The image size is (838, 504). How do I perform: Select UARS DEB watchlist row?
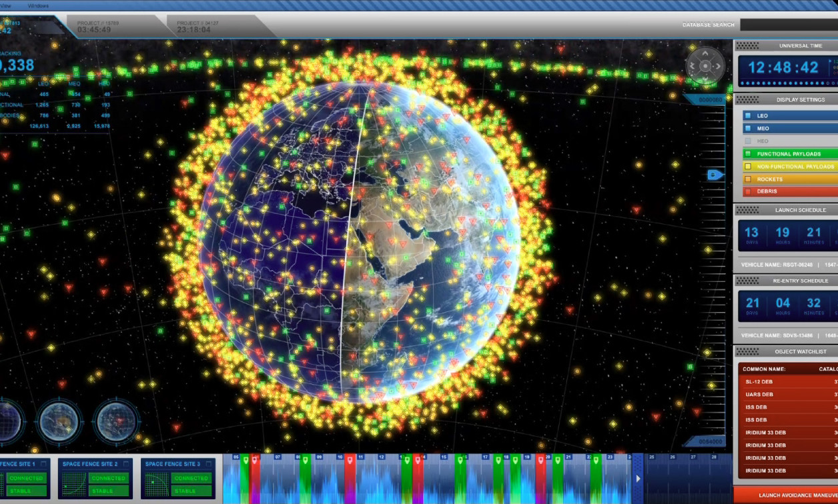click(x=789, y=394)
